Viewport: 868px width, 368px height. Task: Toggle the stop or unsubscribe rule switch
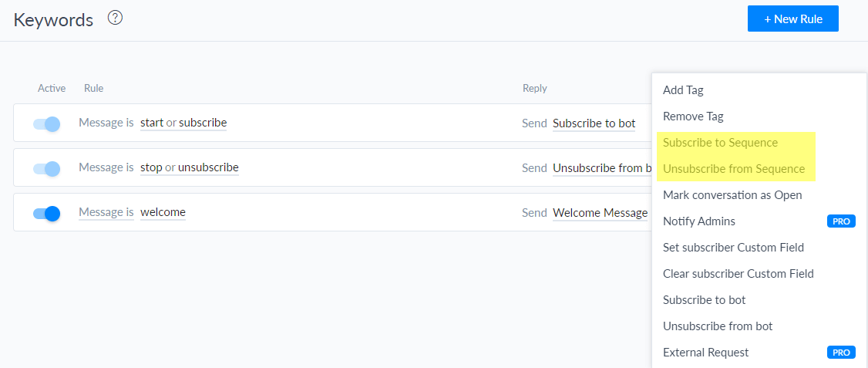(x=46, y=168)
